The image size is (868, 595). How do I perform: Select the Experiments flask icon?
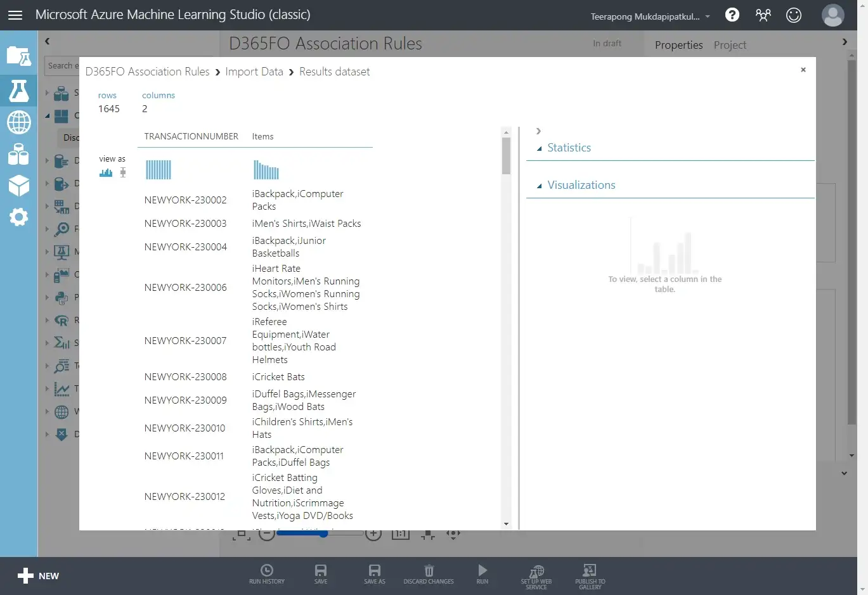(18, 91)
